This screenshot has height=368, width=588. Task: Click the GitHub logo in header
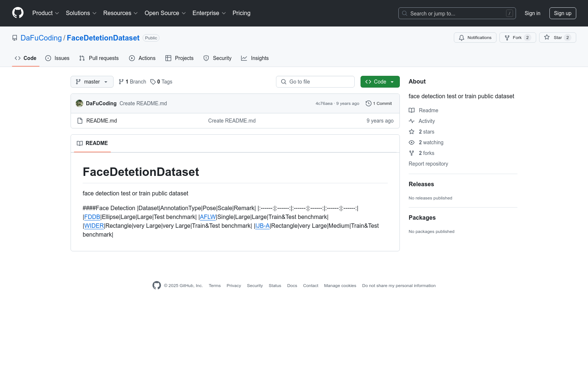click(18, 13)
